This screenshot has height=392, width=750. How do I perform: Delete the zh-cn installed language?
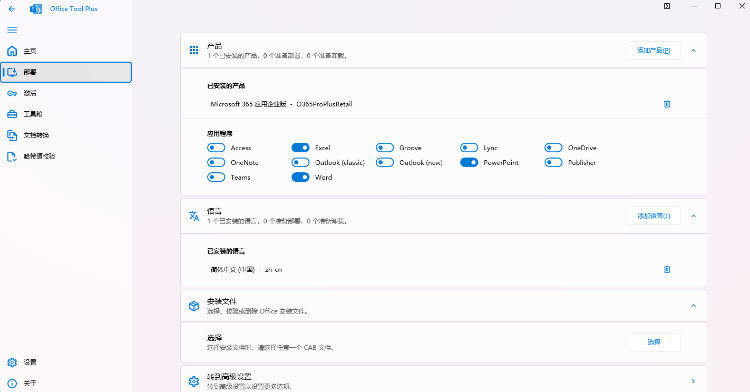(x=667, y=270)
